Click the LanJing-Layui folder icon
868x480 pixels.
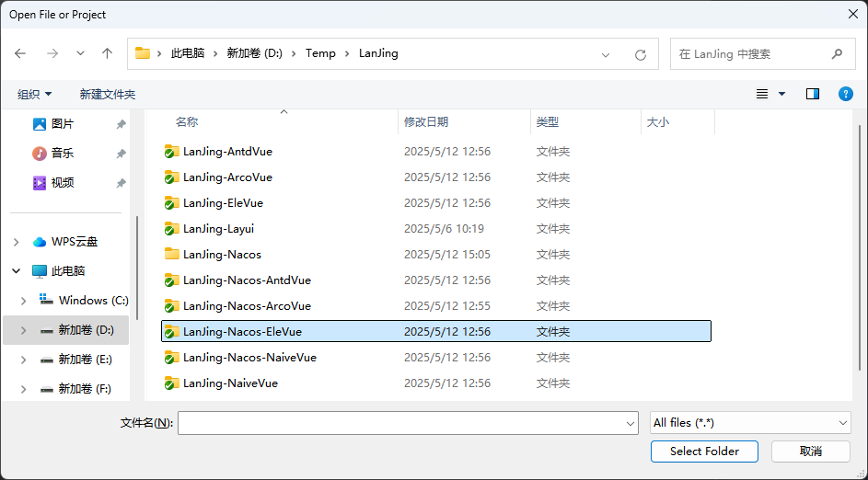click(171, 228)
